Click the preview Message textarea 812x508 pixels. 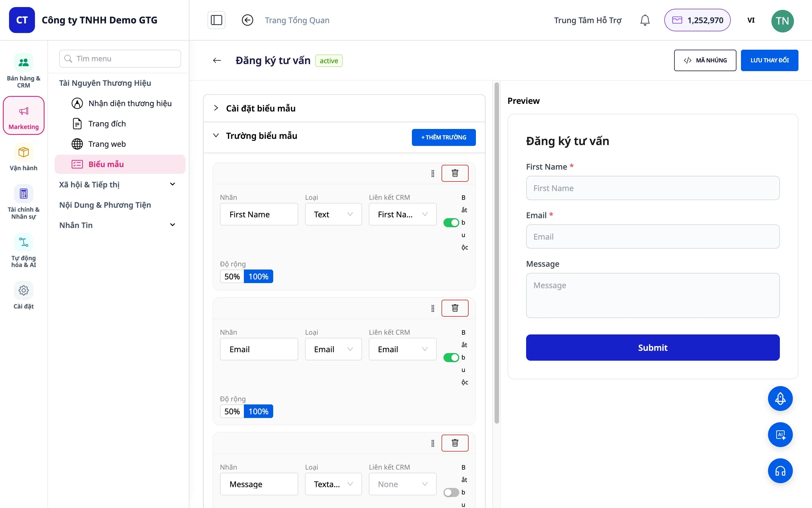coord(653,295)
